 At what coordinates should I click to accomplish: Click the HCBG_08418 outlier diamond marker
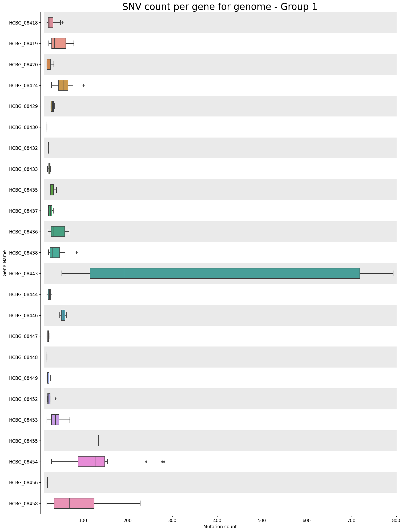(x=62, y=22)
